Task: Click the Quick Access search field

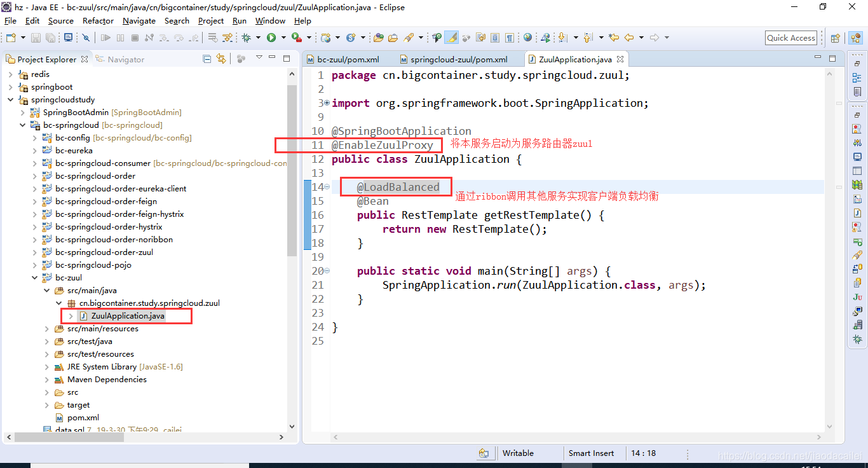Action: coord(791,38)
